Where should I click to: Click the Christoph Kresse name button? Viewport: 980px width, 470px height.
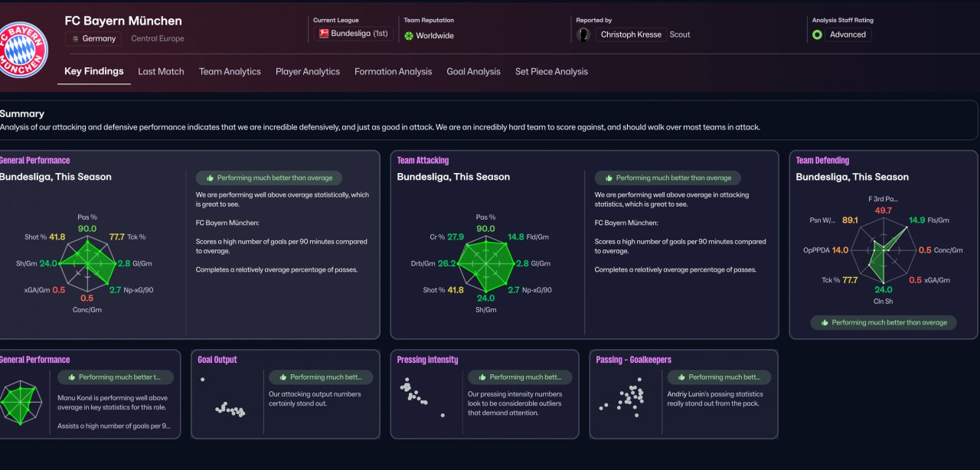coord(631,34)
